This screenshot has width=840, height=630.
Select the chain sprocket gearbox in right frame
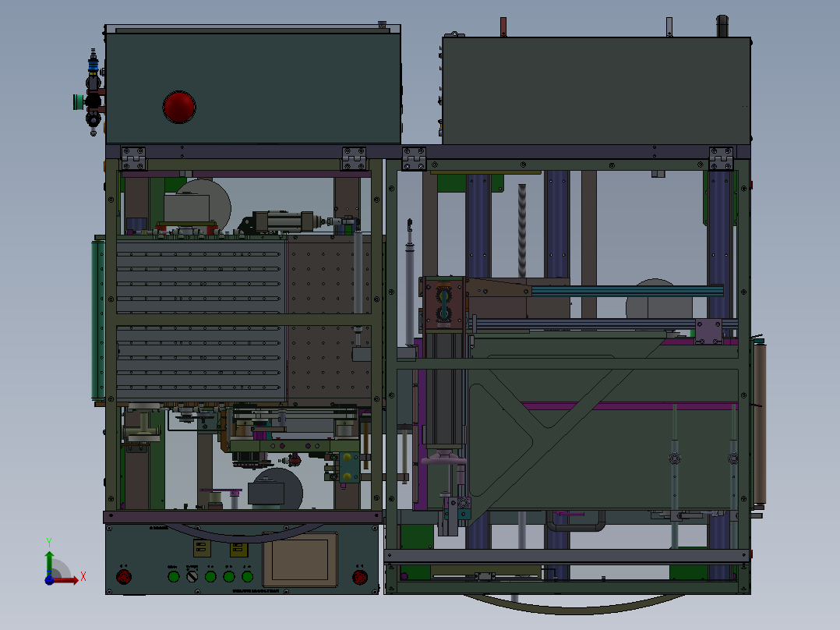coord(443,304)
